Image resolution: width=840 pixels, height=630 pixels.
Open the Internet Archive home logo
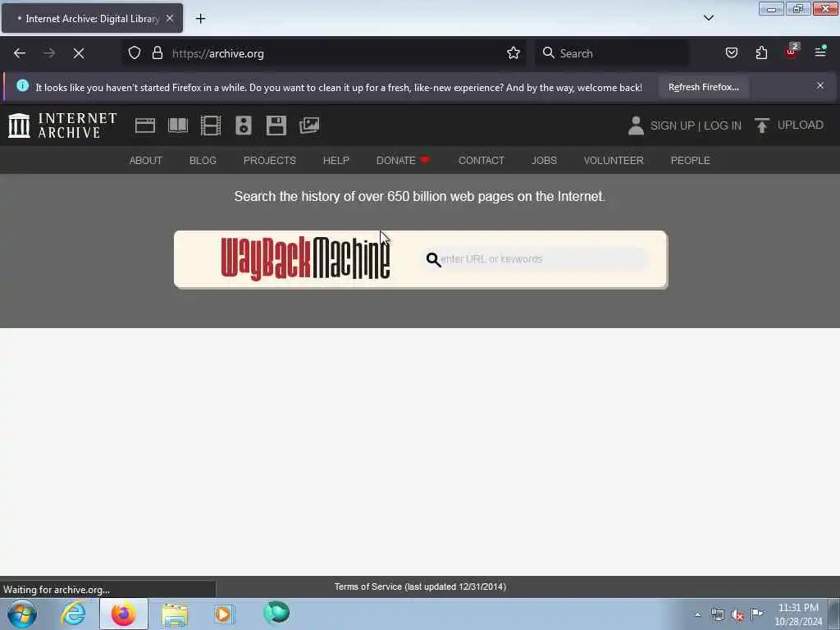pos(62,126)
